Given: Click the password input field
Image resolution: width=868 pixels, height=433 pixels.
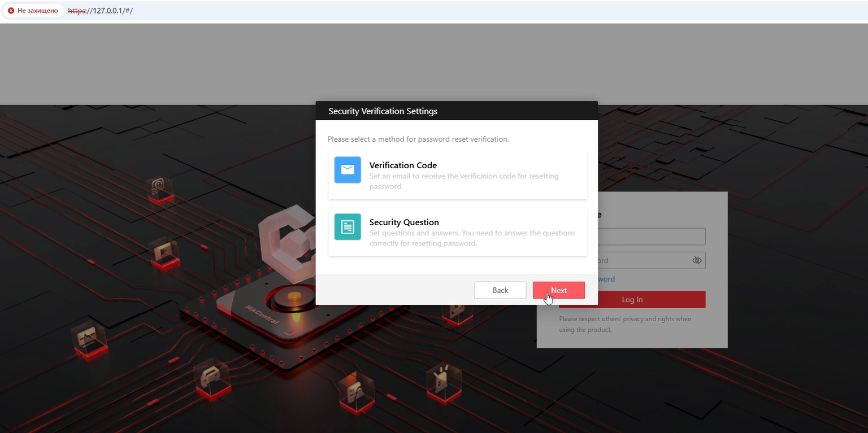Looking at the screenshot, I should 644,260.
